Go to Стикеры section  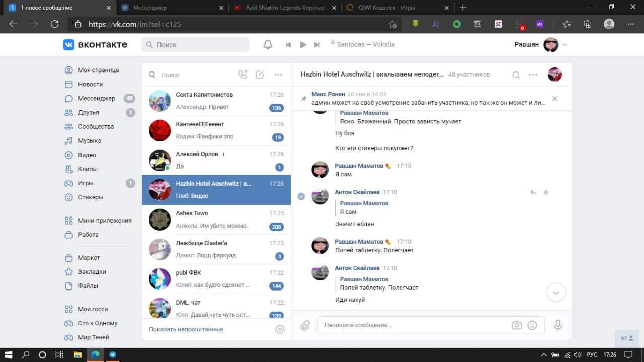tap(91, 197)
